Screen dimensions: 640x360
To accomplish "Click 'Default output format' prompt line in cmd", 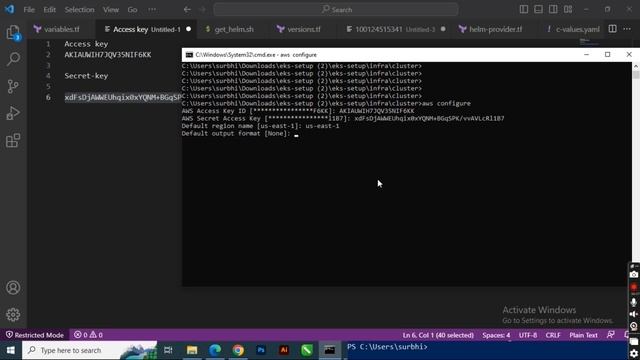I will click(240, 133).
